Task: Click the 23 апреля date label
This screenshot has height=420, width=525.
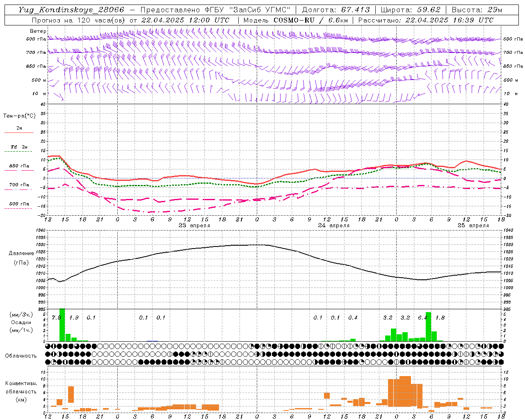Action: pyautogui.click(x=194, y=226)
